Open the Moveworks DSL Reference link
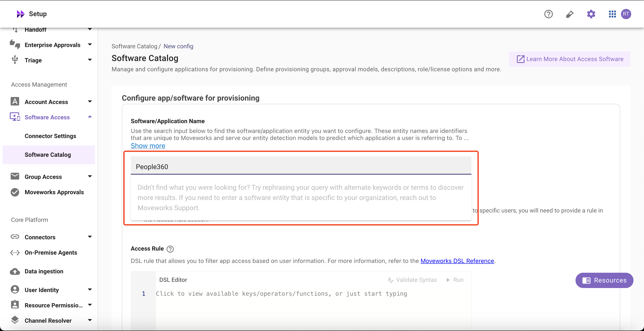Screen dimensions: 644x331 point(457,261)
